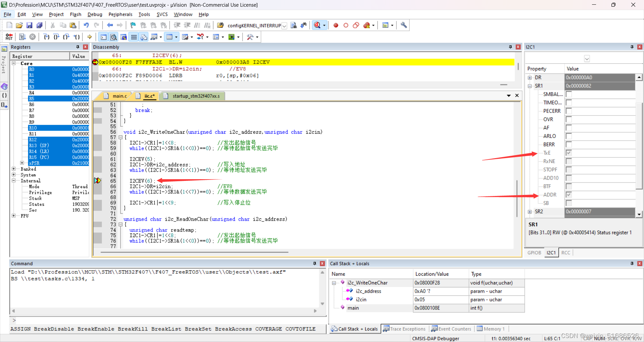Stop the debug session with the debugger icon
Viewport: 644px width, 342px height.
pyautogui.click(x=317, y=25)
